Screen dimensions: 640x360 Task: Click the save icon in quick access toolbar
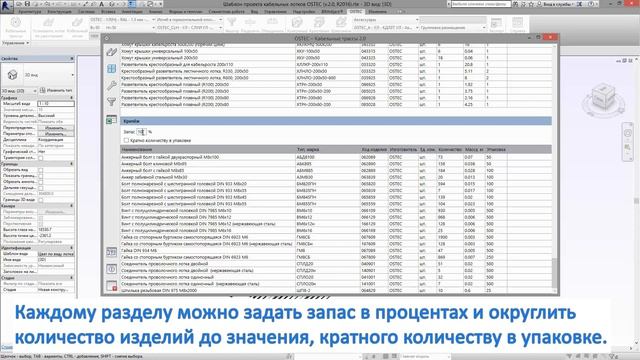pos(28,4)
